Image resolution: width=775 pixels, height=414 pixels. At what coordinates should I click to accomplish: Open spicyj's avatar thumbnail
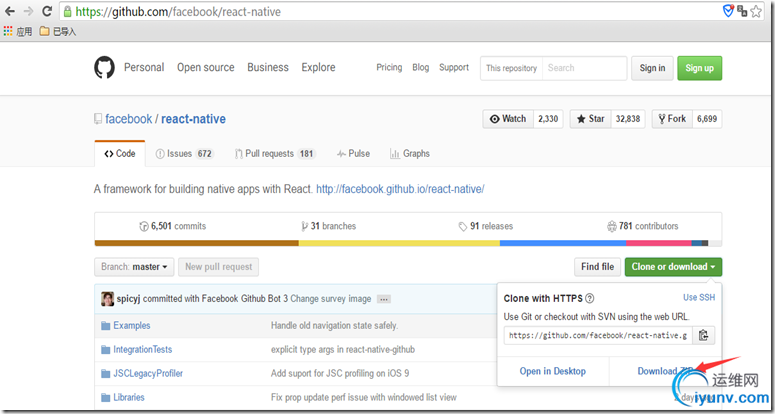tap(107, 299)
